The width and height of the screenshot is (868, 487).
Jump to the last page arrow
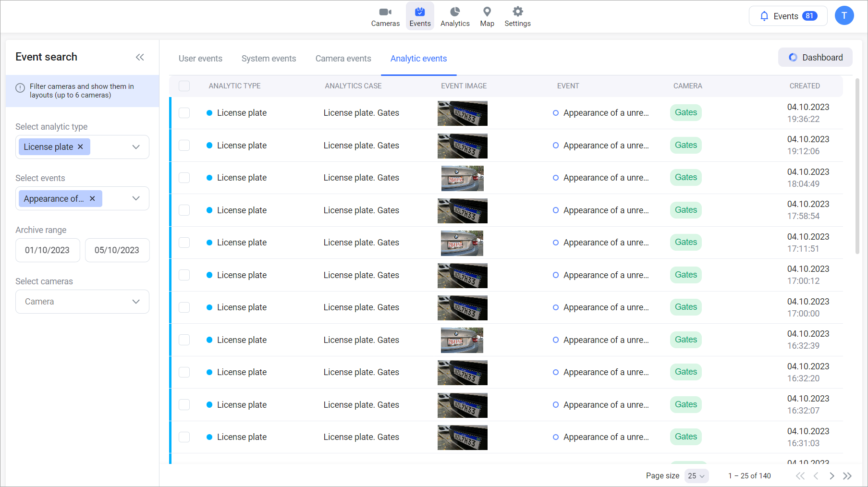[847, 476]
